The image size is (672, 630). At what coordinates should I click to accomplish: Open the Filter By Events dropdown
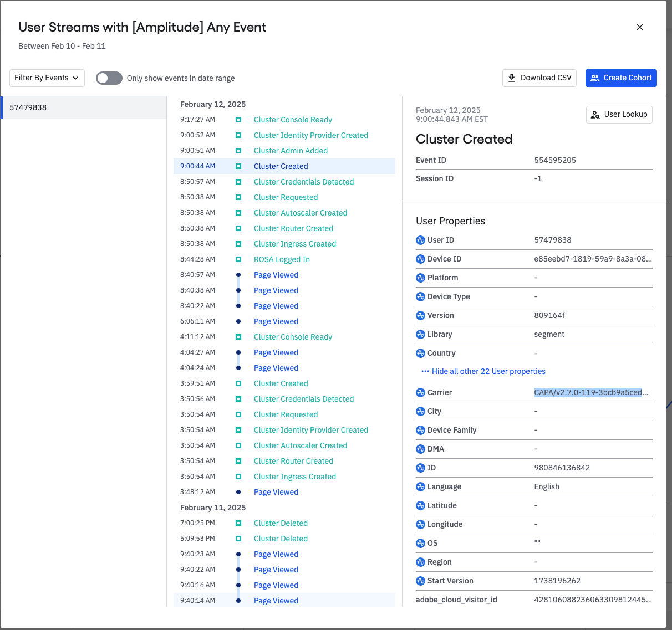point(47,78)
